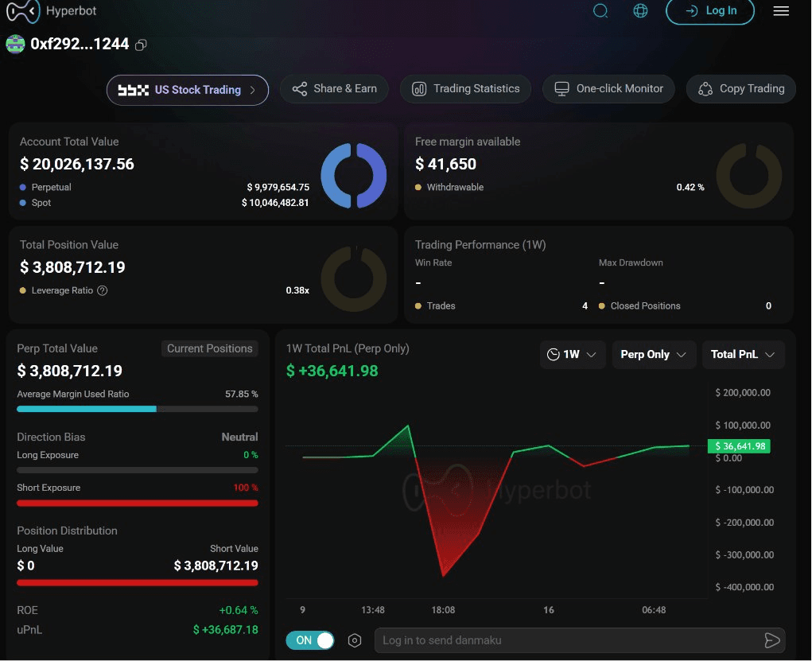812x661 pixels.
Task: Click Share & Earn button
Action: tap(334, 89)
